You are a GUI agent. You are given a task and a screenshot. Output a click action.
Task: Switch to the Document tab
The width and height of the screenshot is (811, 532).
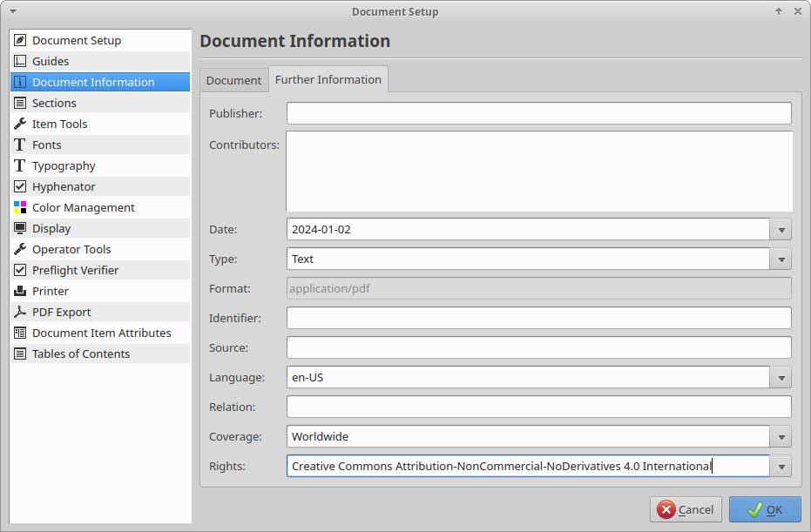[233, 80]
